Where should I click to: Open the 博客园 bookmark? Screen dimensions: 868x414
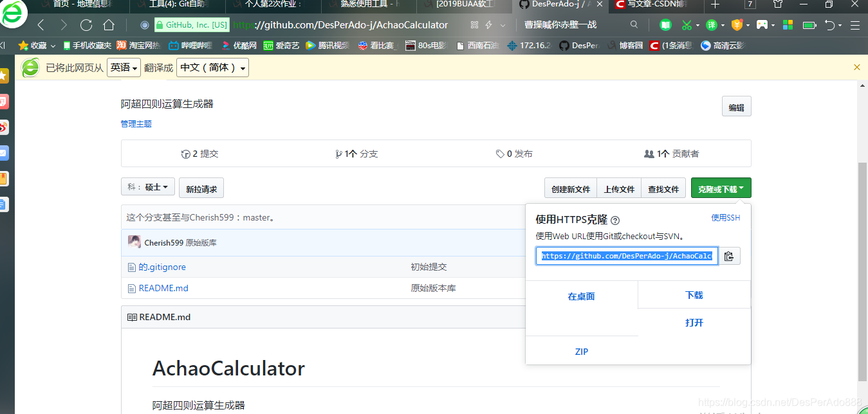pos(624,46)
